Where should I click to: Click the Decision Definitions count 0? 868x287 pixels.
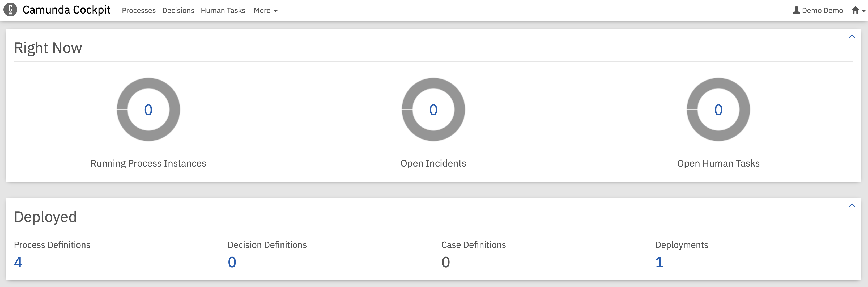(x=232, y=262)
